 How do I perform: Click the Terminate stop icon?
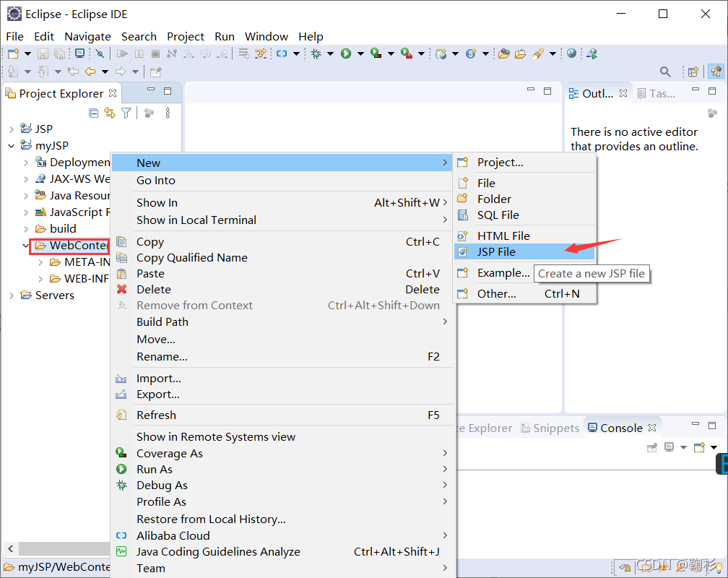tap(155, 53)
